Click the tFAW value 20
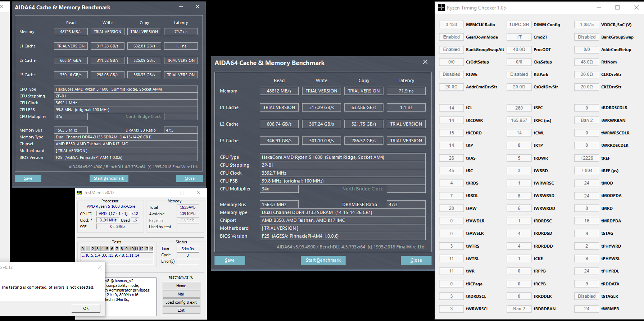This screenshot has height=321, width=644. [451, 208]
